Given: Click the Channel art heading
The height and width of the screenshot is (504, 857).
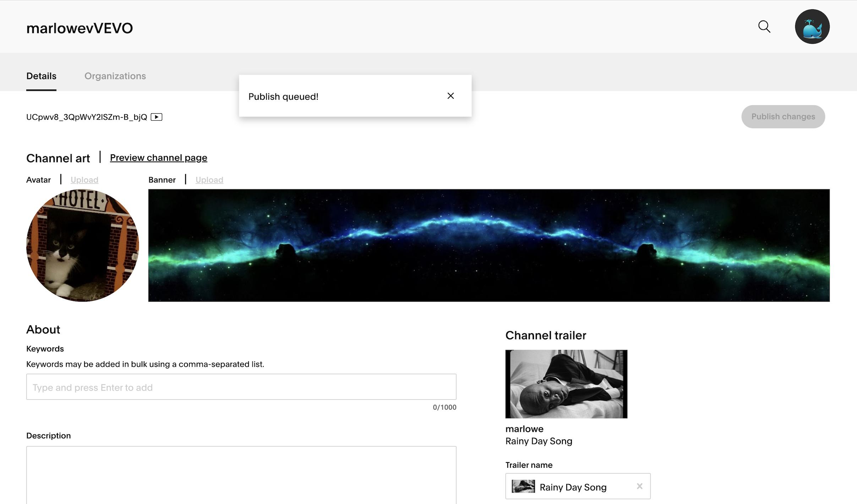Looking at the screenshot, I should [x=58, y=158].
